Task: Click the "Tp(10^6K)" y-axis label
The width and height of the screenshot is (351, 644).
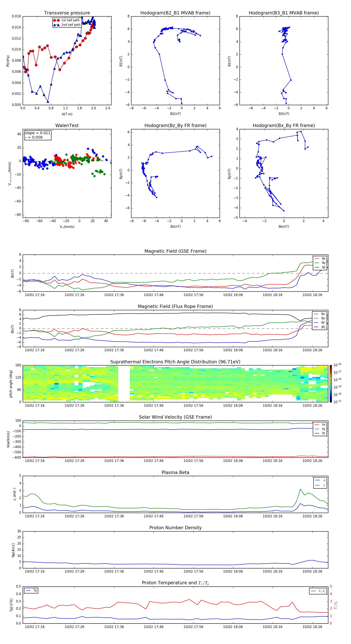Action: click(11, 605)
